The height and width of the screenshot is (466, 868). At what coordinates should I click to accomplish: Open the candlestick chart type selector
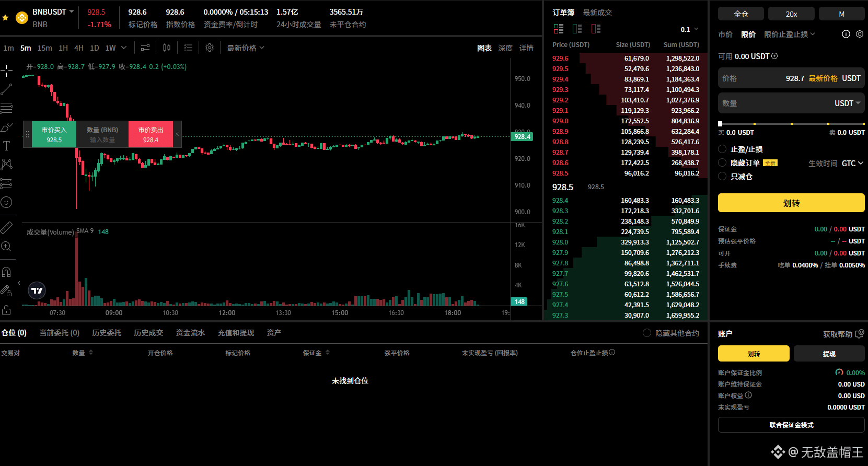167,48
